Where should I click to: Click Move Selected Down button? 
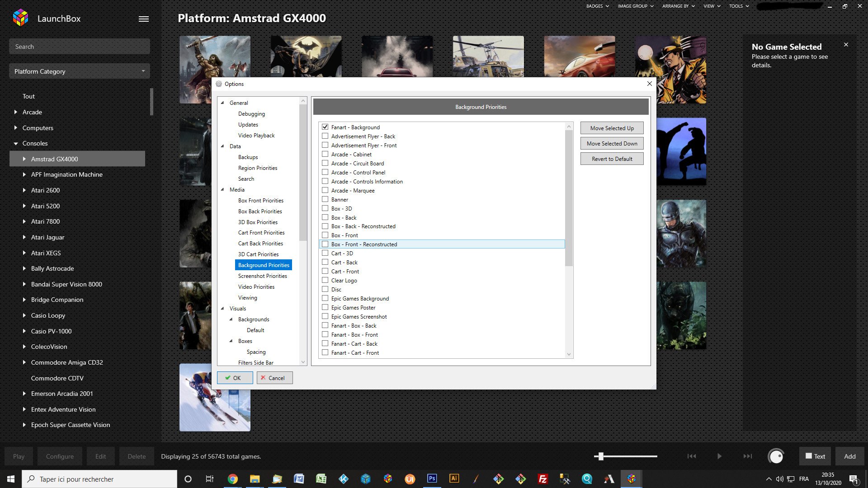point(612,143)
